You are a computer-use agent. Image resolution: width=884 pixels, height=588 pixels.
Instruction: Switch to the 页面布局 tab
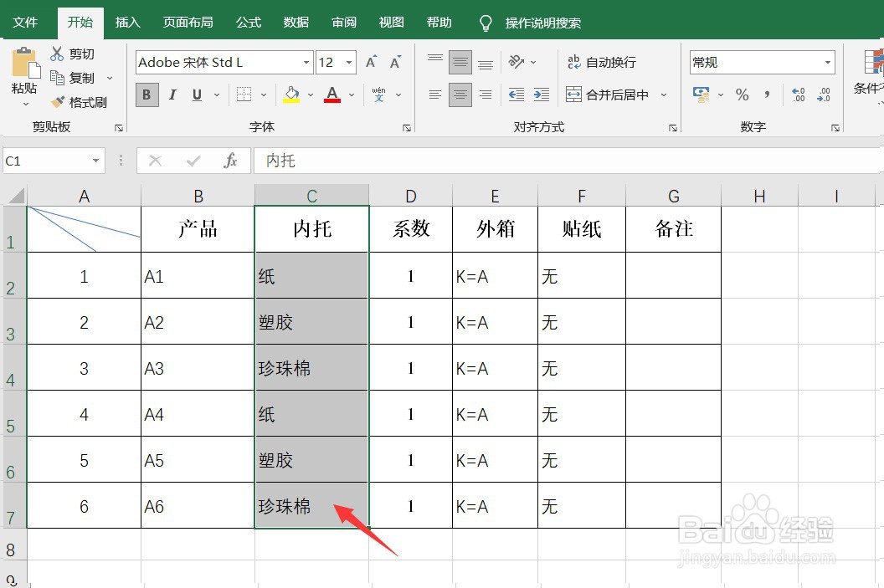tap(188, 23)
